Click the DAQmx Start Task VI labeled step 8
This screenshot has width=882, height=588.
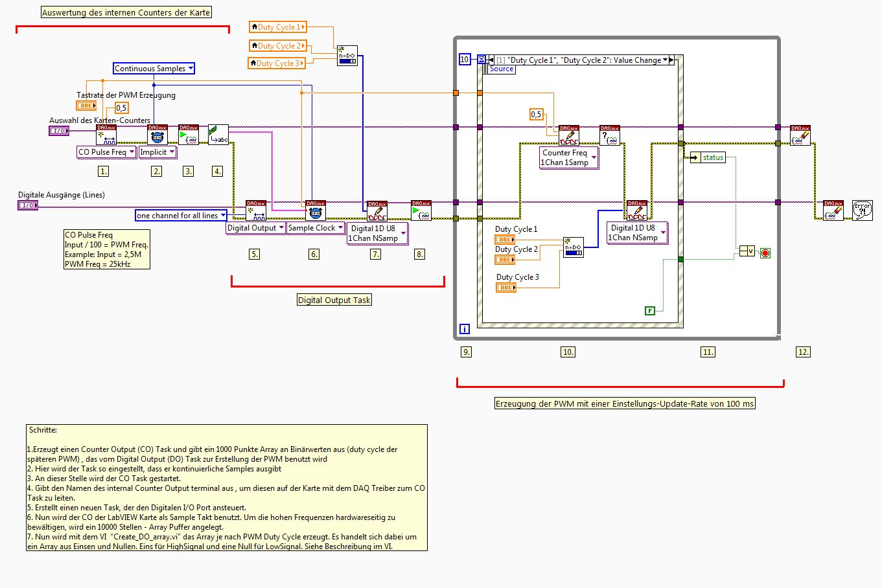tap(421, 210)
